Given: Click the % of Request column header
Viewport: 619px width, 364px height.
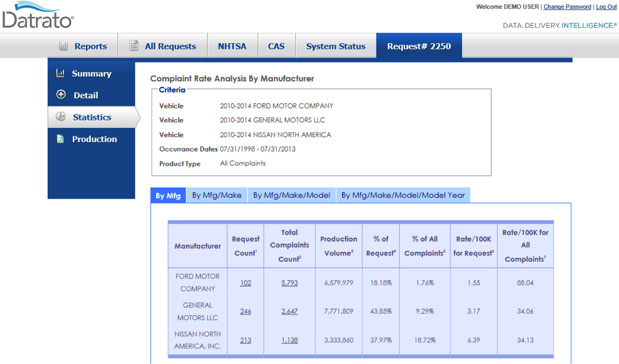Looking at the screenshot, I should pos(381,245).
